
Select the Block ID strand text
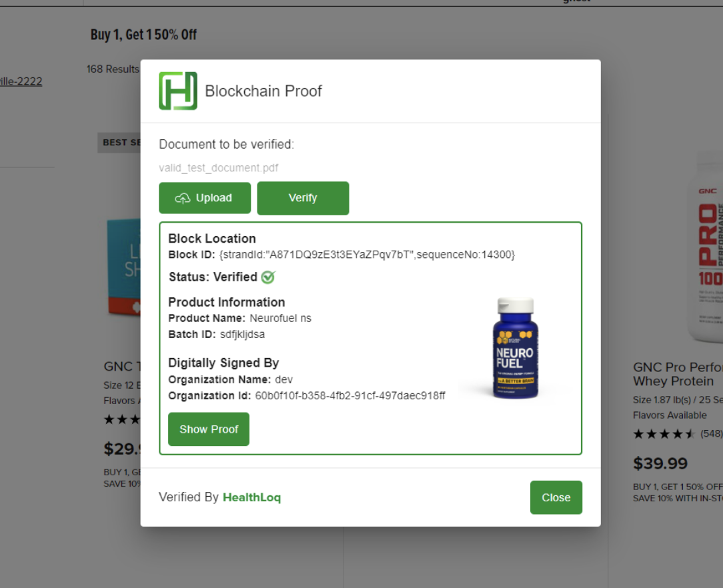(x=367, y=255)
